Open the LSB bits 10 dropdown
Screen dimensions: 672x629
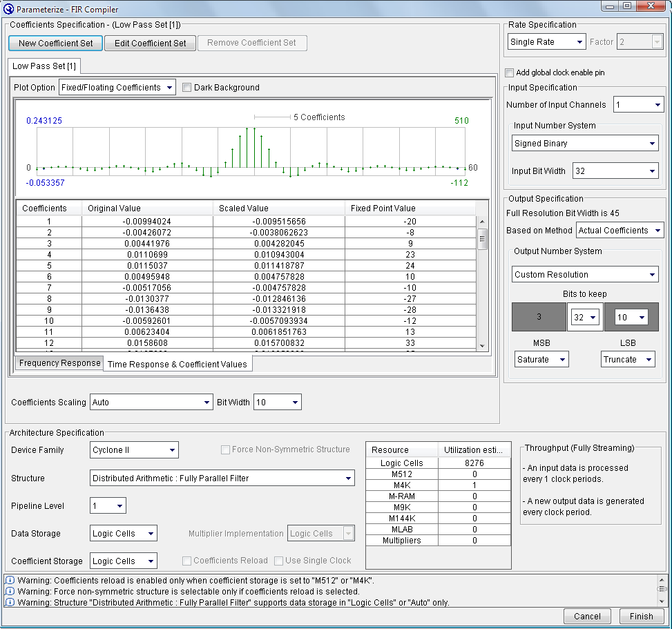(631, 318)
